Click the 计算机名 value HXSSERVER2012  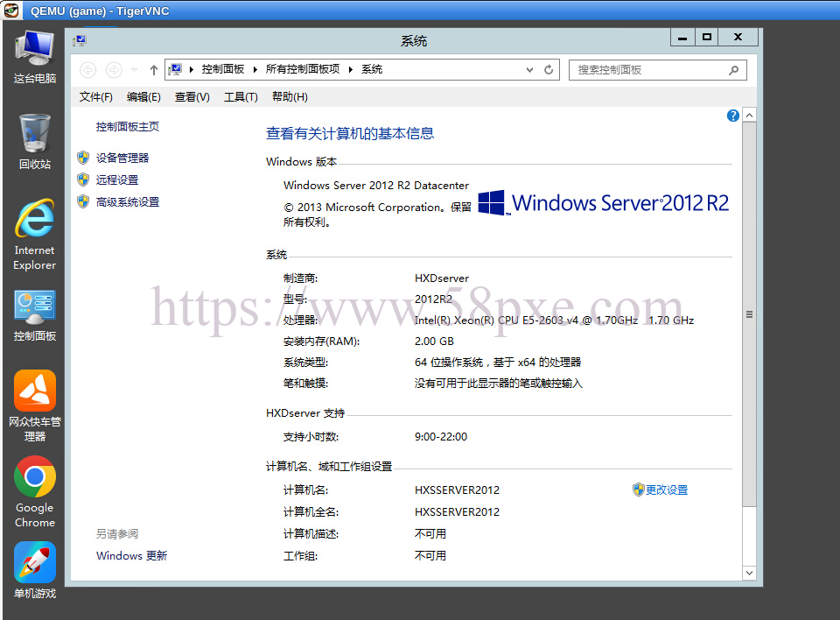coord(457,490)
